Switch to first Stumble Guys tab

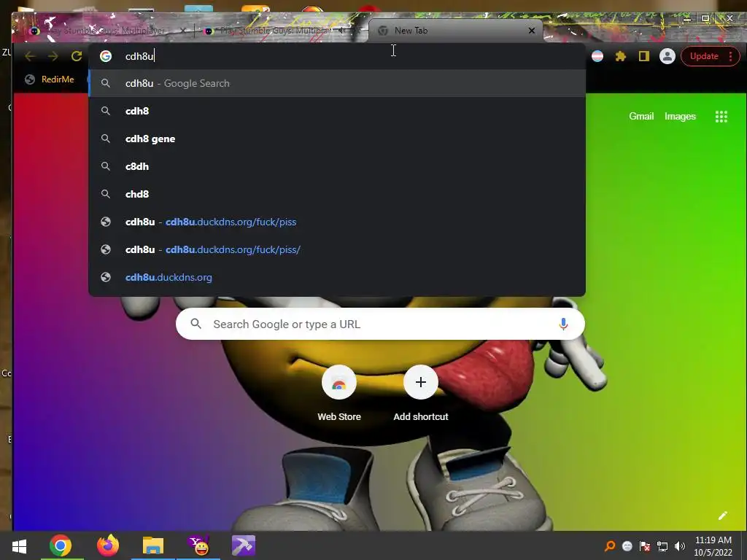point(105,31)
